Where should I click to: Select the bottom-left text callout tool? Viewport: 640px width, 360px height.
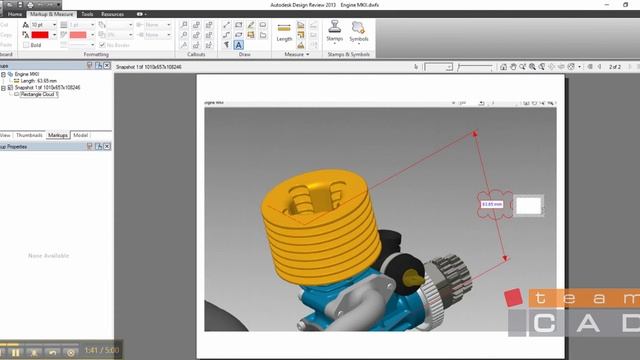(x=184, y=45)
